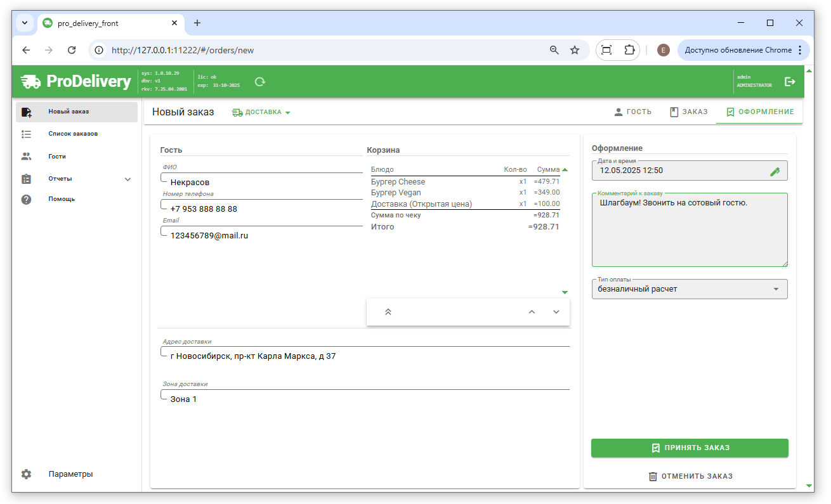Bookmark this page with star icon
Viewport: 831px width, 504px height.
[x=575, y=50]
